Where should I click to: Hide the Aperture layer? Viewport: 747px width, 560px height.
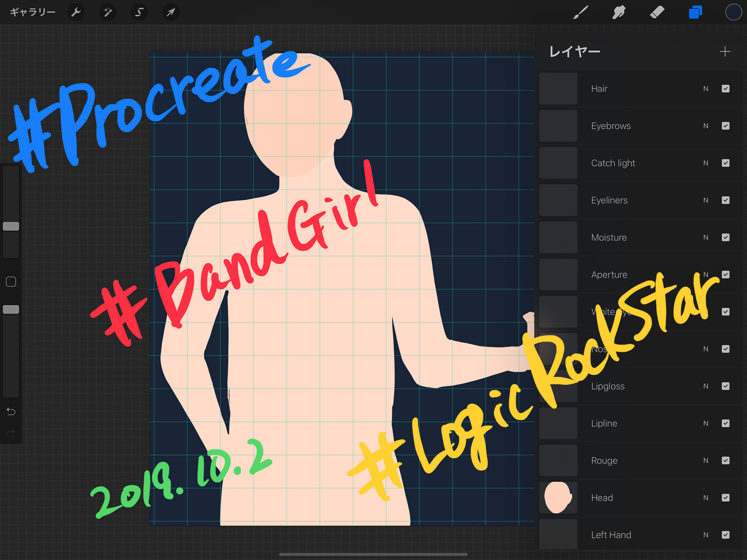726,274
